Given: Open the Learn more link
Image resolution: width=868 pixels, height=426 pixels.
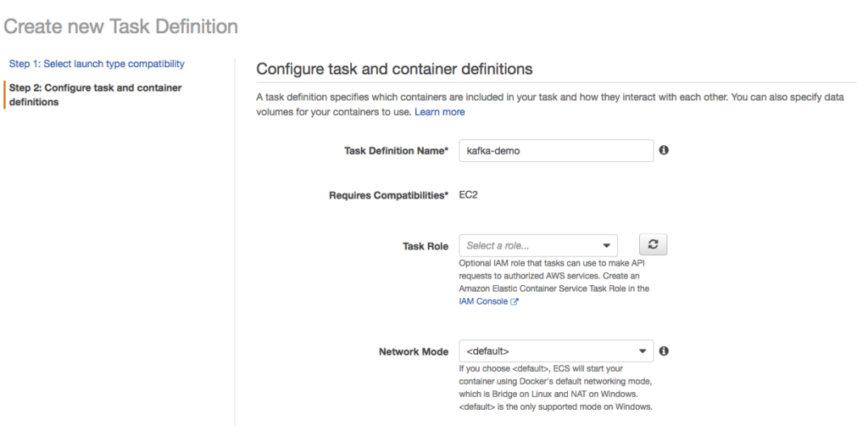Looking at the screenshot, I should point(439,112).
